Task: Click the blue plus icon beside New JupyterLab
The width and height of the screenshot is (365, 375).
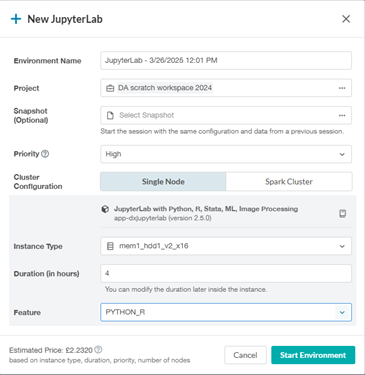Action: click(16, 19)
